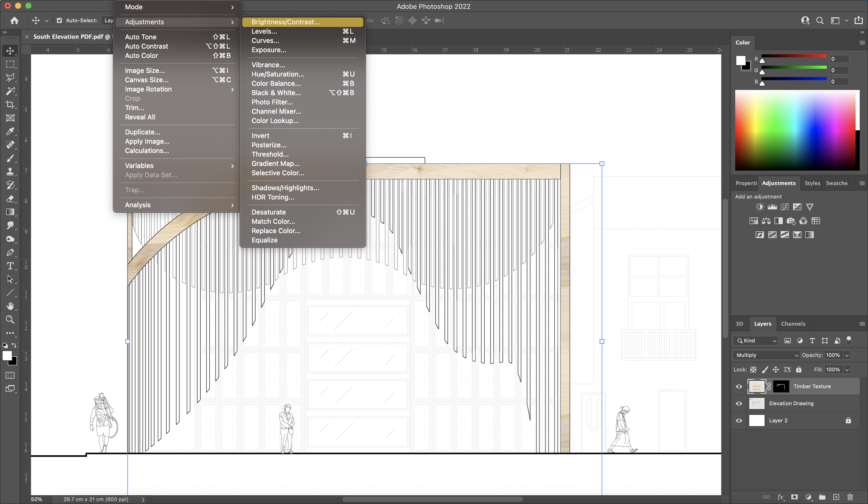Image resolution: width=868 pixels, height=504 pixels.
Task: Select the Smudge tool
Action: (10, 225)
